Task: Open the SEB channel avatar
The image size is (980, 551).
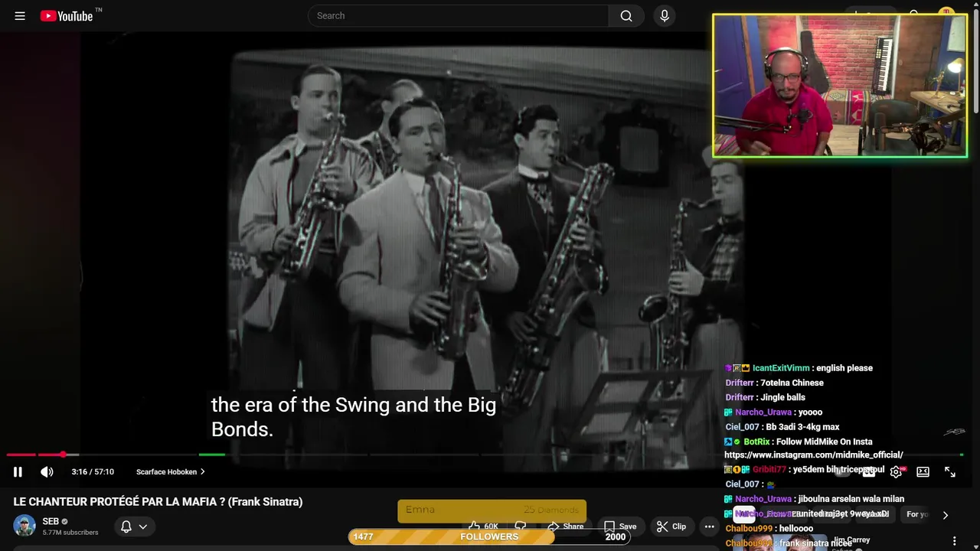Action: tap(24, 526)
